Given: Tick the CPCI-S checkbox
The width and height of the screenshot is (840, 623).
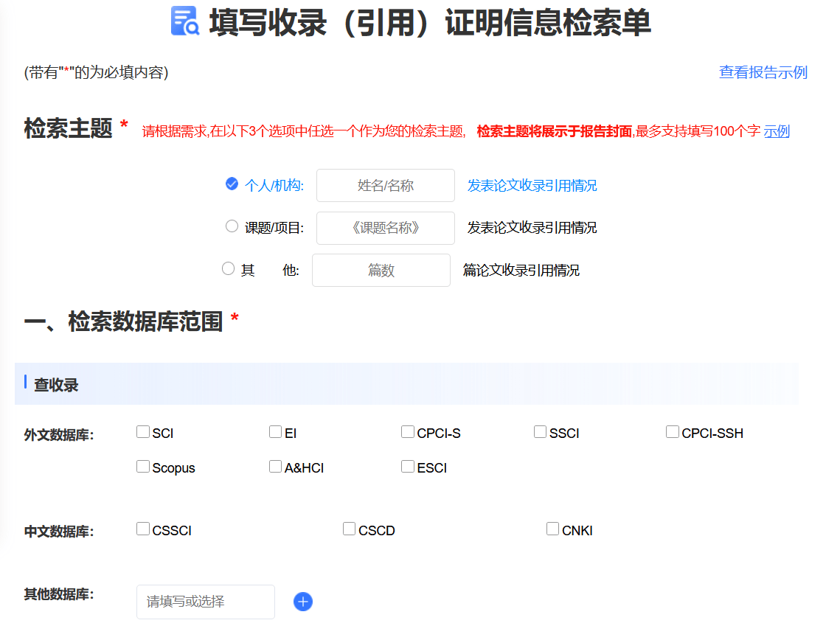Looking at the screenshot, I should pyautogui.click(x=407, y=431).
